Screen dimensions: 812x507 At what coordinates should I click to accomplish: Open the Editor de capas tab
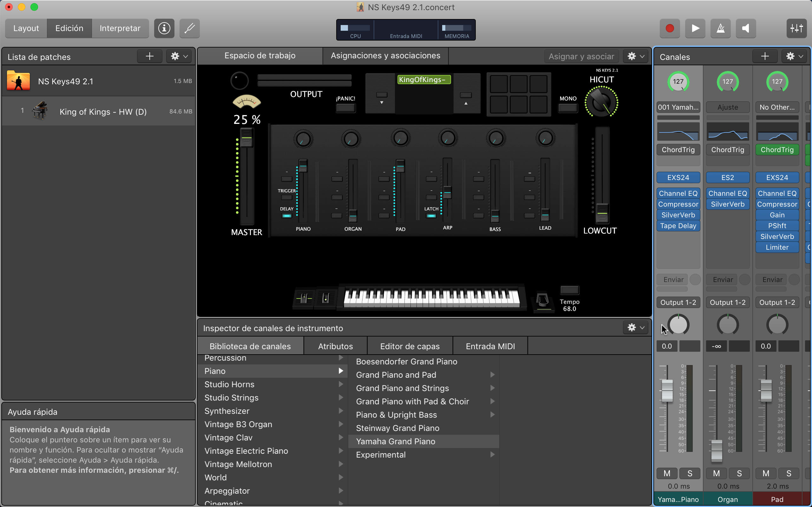(410, 346)
